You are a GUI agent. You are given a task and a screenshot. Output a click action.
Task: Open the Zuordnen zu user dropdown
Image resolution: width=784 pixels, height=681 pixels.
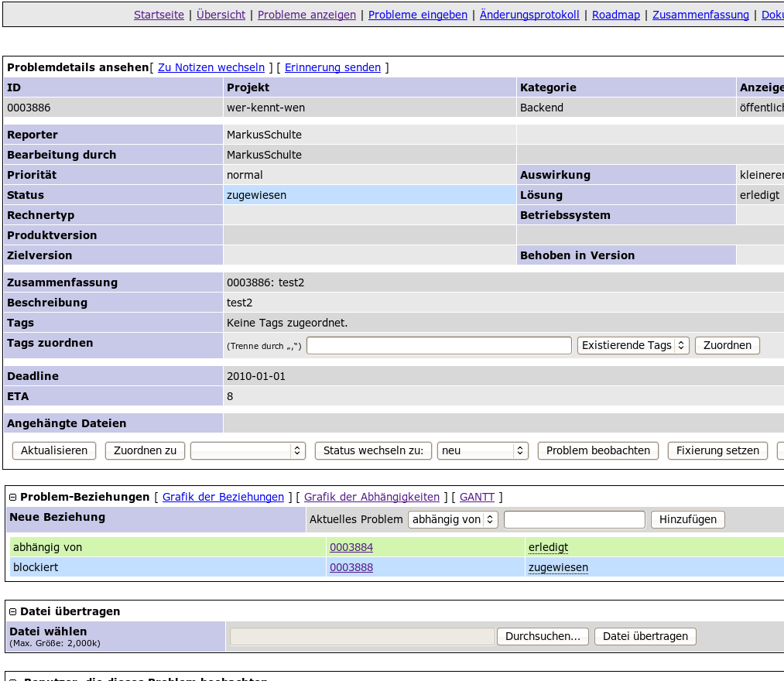(x=248, y=451)
